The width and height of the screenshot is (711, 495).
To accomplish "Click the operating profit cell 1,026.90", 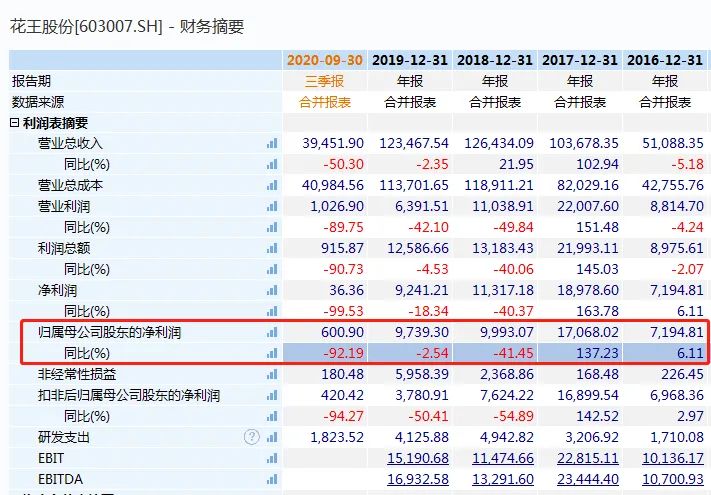I will (337, 206).
